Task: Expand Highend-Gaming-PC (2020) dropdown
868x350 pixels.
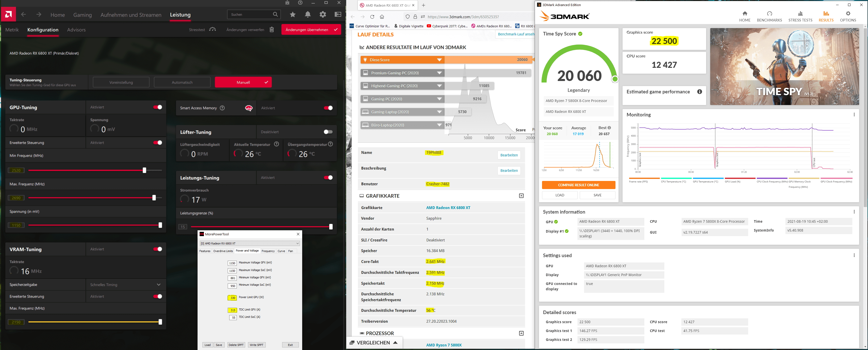Action: point(439,86)
